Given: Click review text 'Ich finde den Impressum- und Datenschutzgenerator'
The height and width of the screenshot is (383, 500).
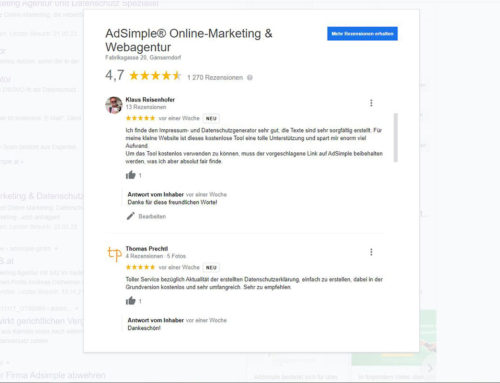Looking at the screenshot, I should [x=254, y=146].
